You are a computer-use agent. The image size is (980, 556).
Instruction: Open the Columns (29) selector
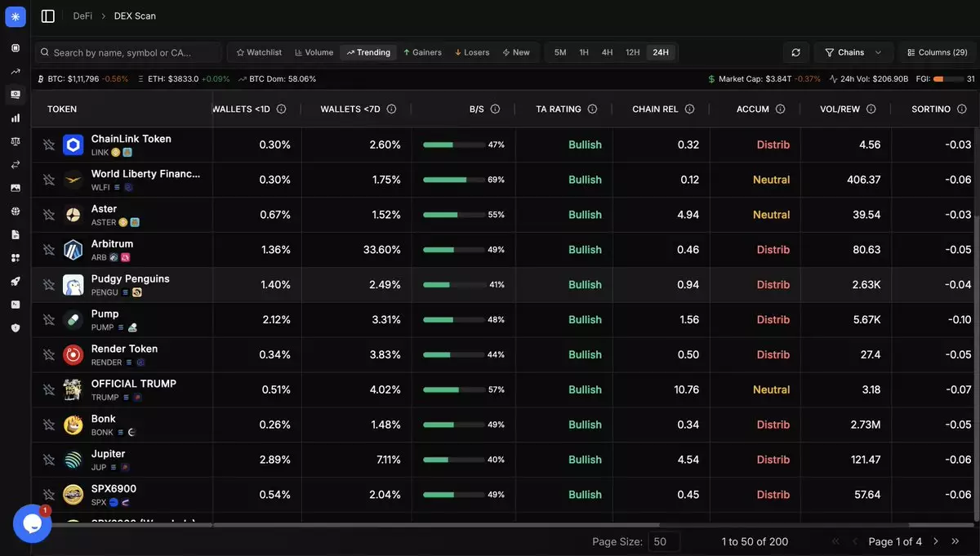coord(937,52)
